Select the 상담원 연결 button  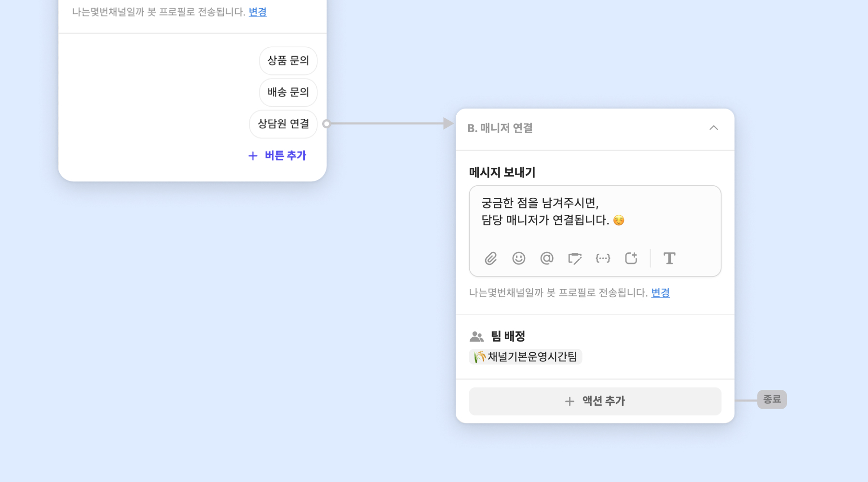[x=283, y=124]
